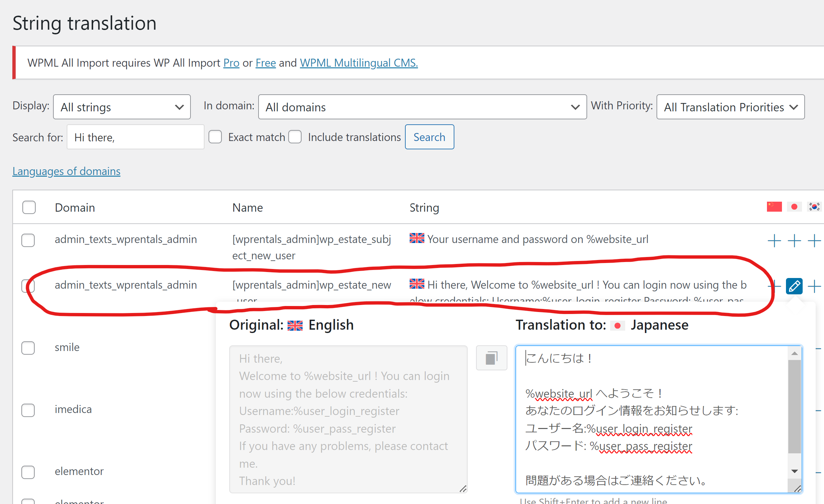
Task: Add Japanese translation for the Your username string
Action: click(794, 241)
